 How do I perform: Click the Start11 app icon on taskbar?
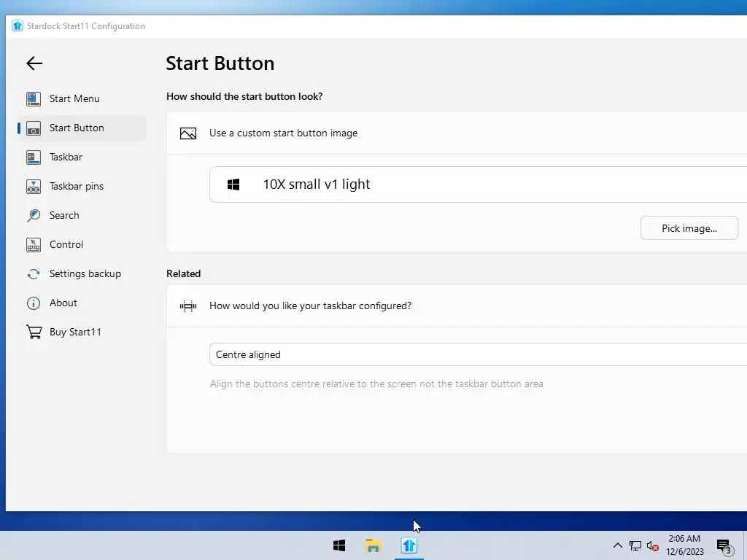[x=409, y=545]
